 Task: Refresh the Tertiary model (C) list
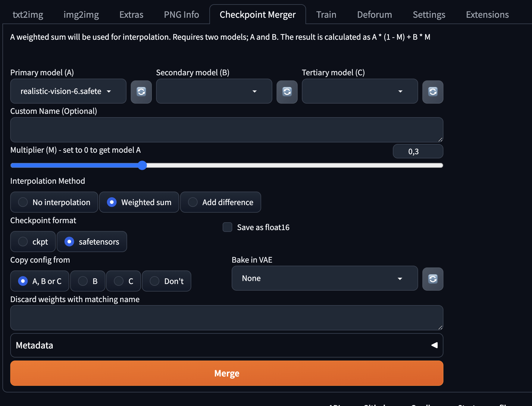click(433, 92)
